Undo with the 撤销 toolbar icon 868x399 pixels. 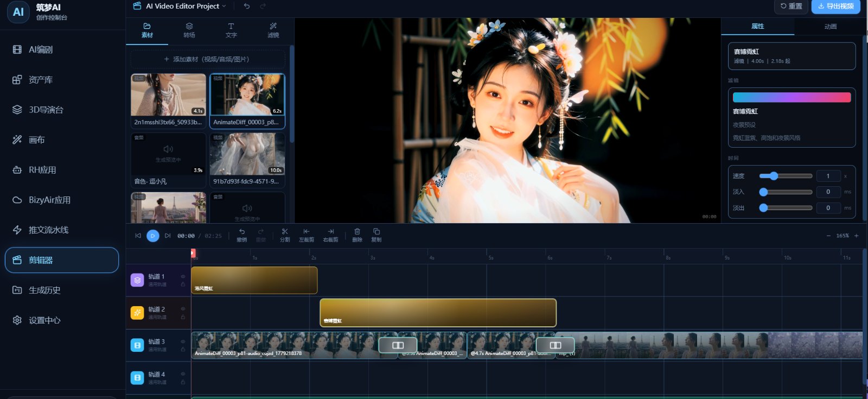pyautogui.click(x=242, y=235)
